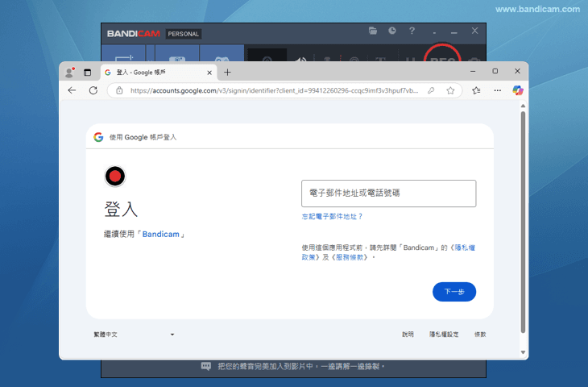The width and height of the screenshot is (588, 387).
Task: Open the Bandicam app link
Action: [160, 235]
